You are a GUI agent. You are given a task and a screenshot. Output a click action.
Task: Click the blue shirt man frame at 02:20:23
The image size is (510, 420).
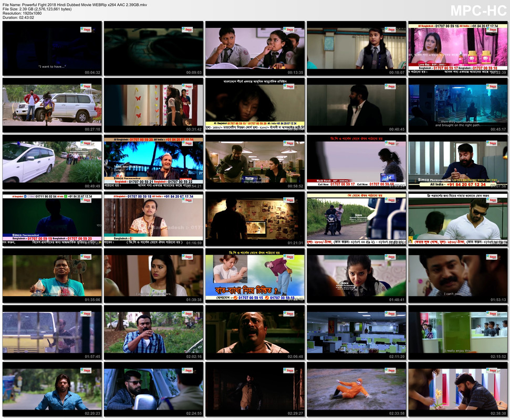click(52, 389)
